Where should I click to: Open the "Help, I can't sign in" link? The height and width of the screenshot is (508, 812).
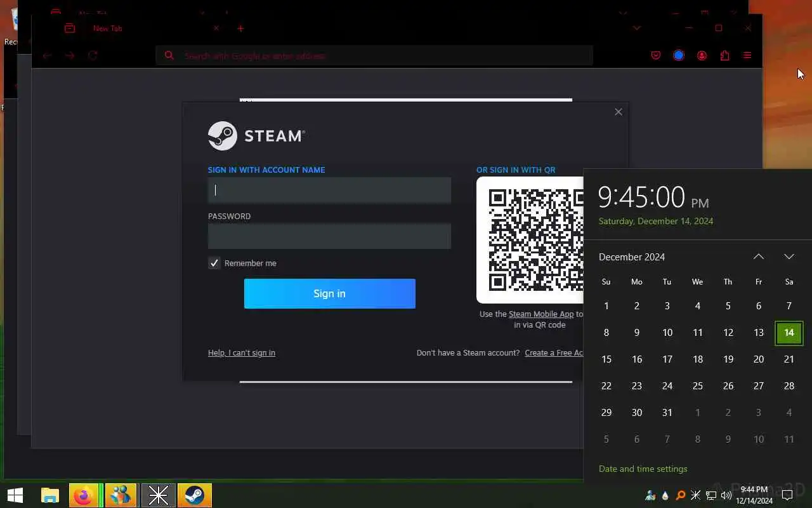tap(242, 353)
